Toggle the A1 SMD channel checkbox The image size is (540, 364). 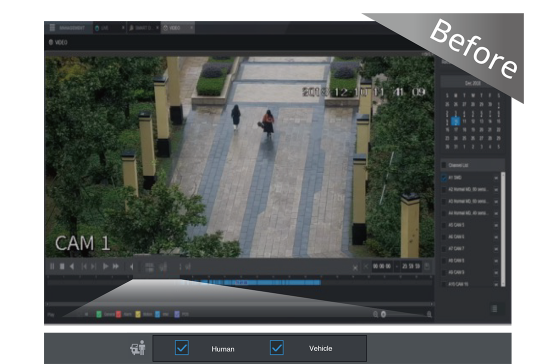tap(444, 178)
